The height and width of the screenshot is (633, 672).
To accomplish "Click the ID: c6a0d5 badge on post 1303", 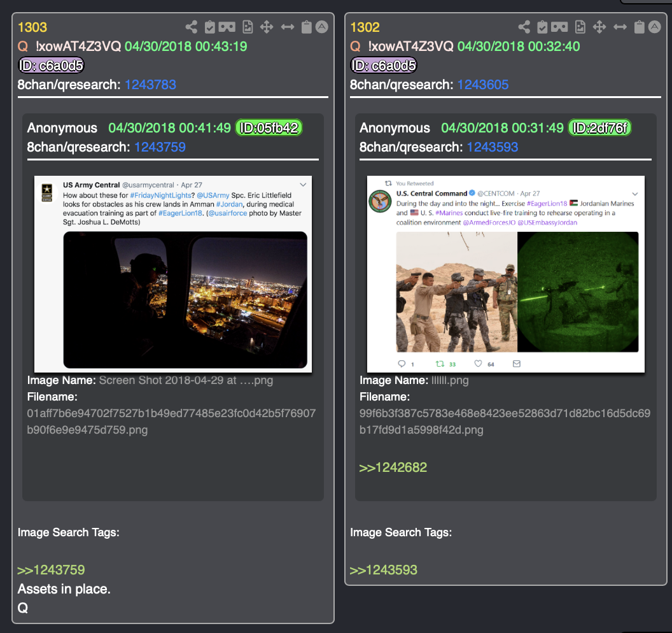I will pos(51,65).
